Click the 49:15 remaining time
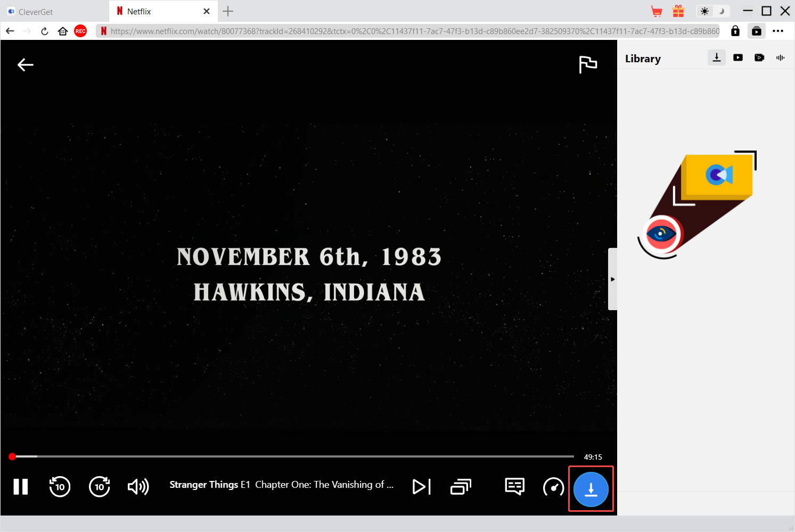The width and height of the screenshot is (795, 532). coord(593,457)
